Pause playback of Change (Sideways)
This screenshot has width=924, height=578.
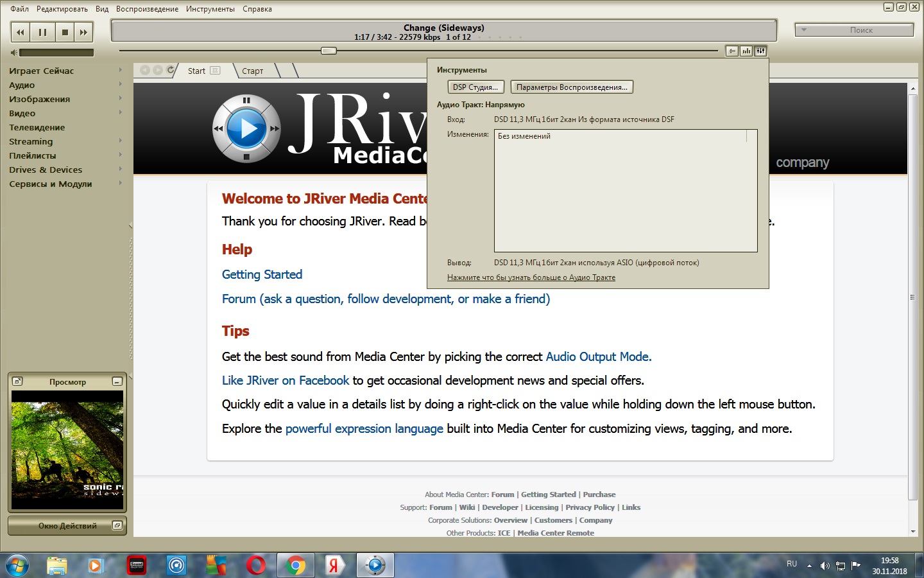[x=42, y=32]
